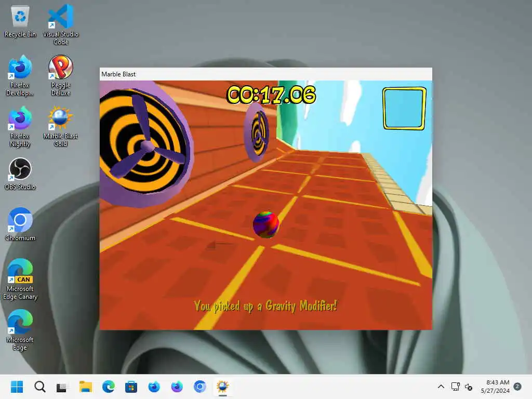Open Task View on the taskbar
The width and height of the screenshot is (532, 399).
pyautogui.click(x=62, y=387)
